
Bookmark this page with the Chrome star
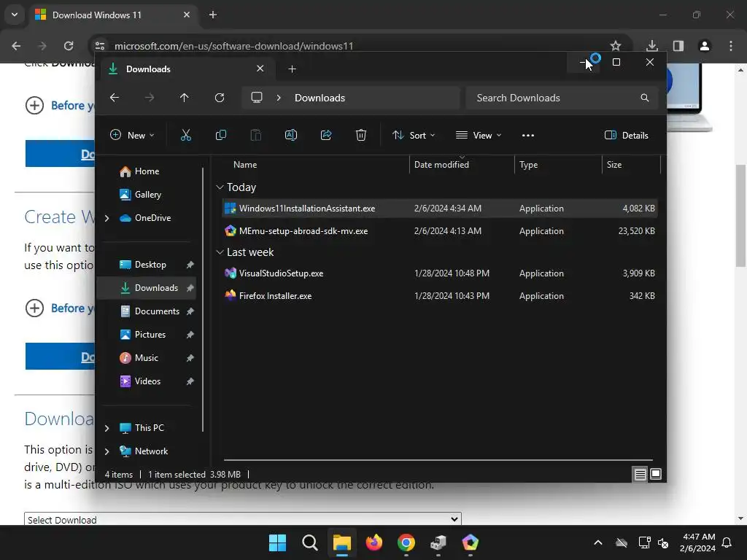tap(616, 46)
